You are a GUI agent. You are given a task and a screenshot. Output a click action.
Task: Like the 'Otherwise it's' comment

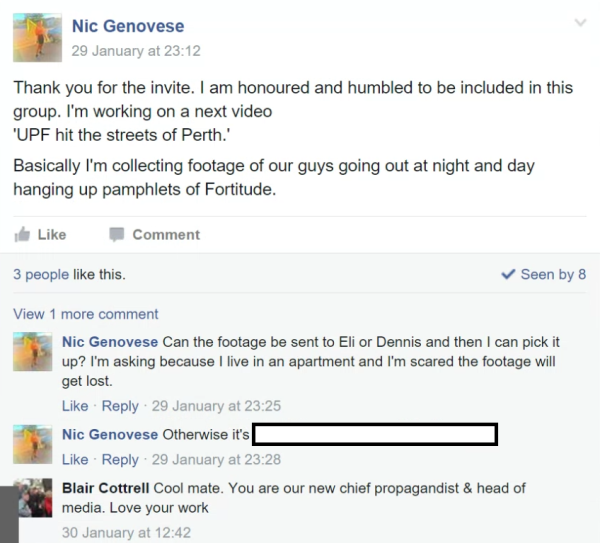point(75,460)
